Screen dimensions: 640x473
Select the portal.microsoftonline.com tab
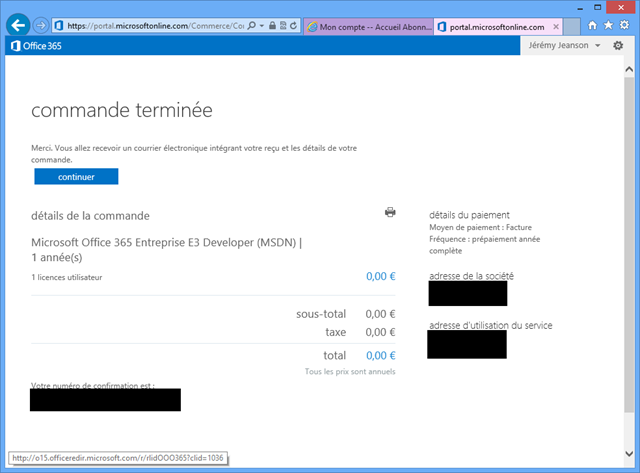pos(497,27)
